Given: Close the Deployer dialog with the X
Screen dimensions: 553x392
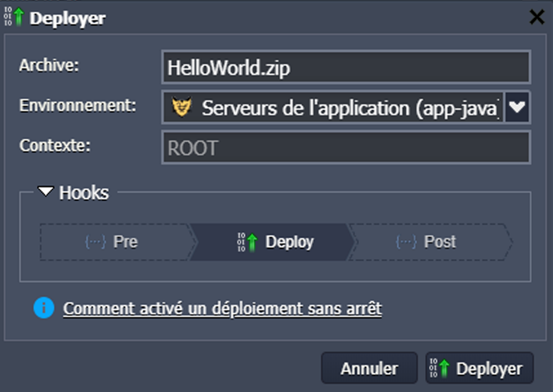Looking at the screenshot, I should 537,17.
